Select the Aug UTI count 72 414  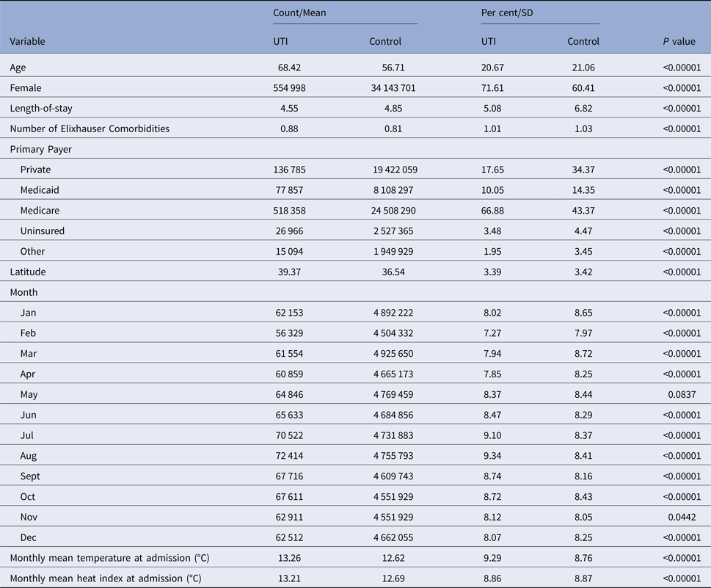click(x=288, y=456)
